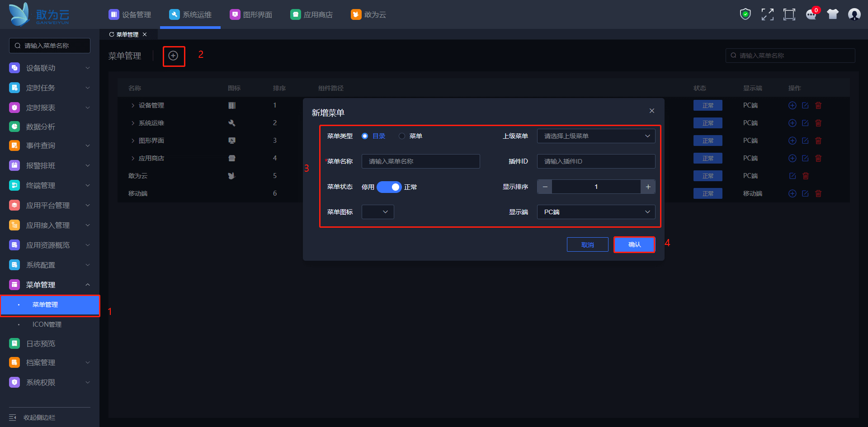The image size is (868, 427).
Task: Select the 目录 radio option
Action: (365, 136)
